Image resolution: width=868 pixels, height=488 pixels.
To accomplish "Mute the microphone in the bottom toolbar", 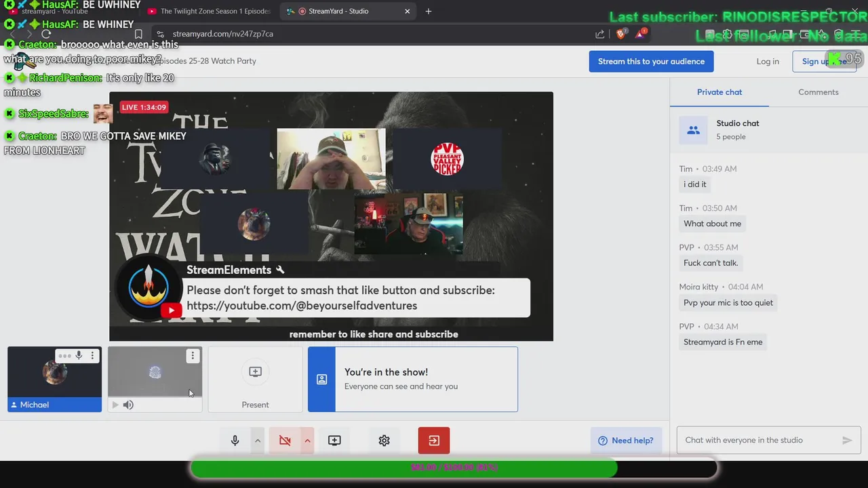I will (235, 441).
